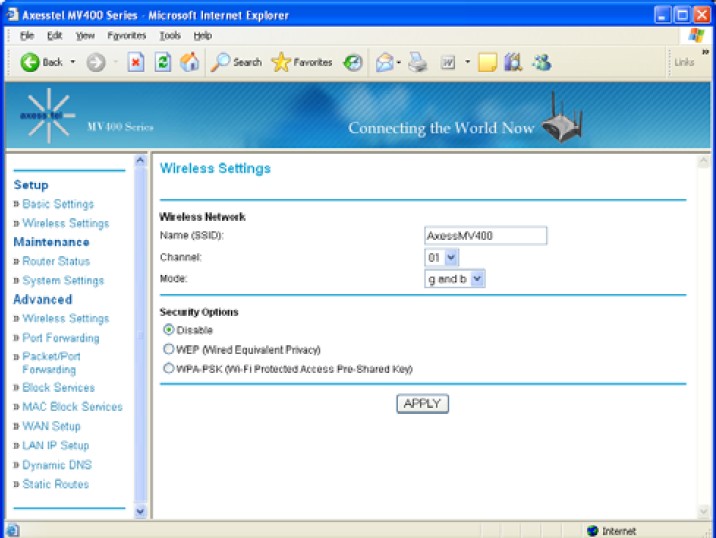Open System Settings link
The width and height of the screenshot is (716, 538).
(x=63, y=280)
